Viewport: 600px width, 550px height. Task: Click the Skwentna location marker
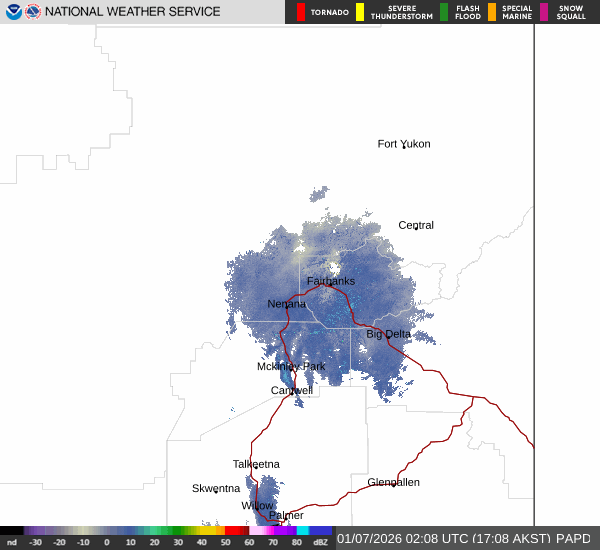[216, 491]
